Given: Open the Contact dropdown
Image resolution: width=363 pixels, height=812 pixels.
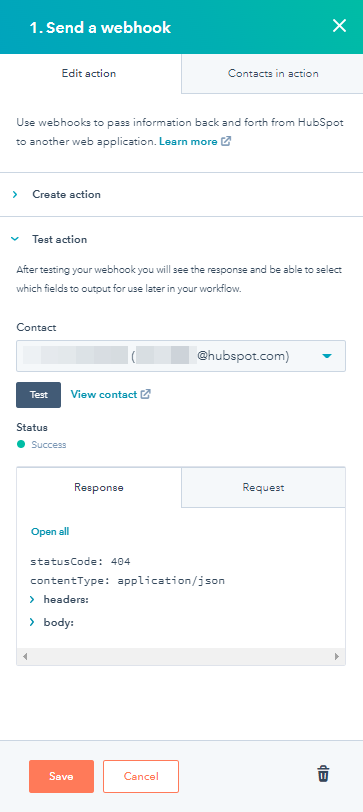Looking at the screenshot, I should (x=181, y=356).
